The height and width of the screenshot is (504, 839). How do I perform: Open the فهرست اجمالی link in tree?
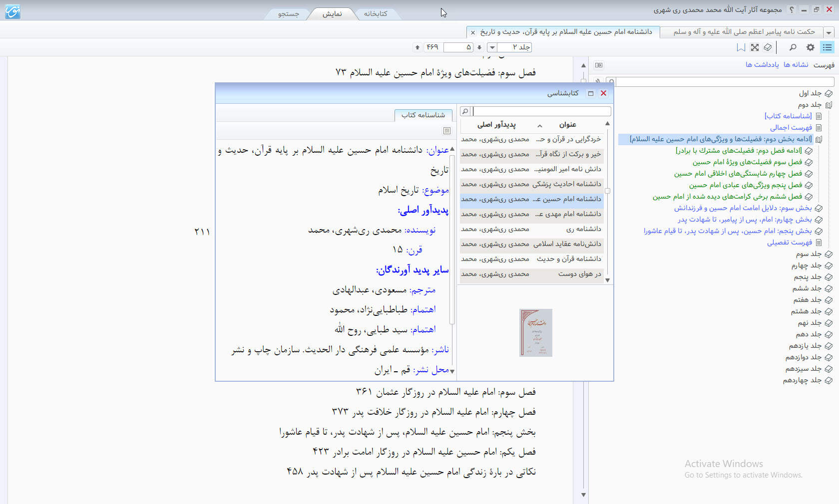point(791,127)
